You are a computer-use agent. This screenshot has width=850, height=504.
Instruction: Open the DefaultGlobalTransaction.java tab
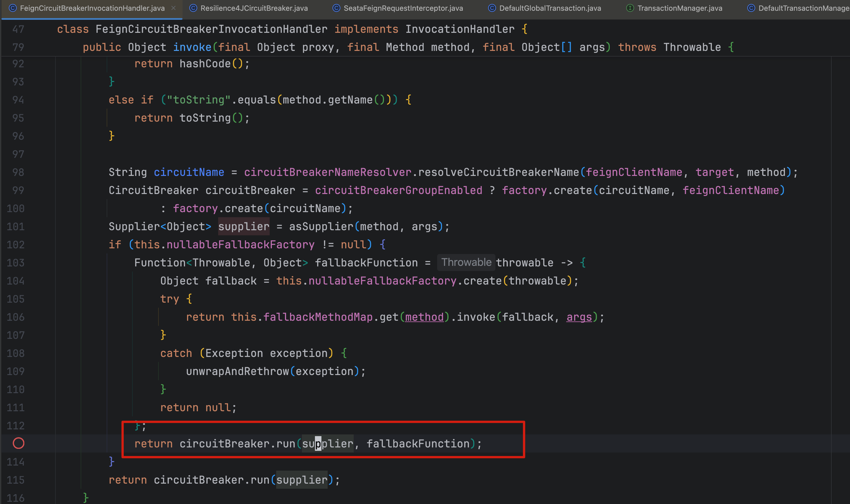pyautogui.click(x=550, y=8)
